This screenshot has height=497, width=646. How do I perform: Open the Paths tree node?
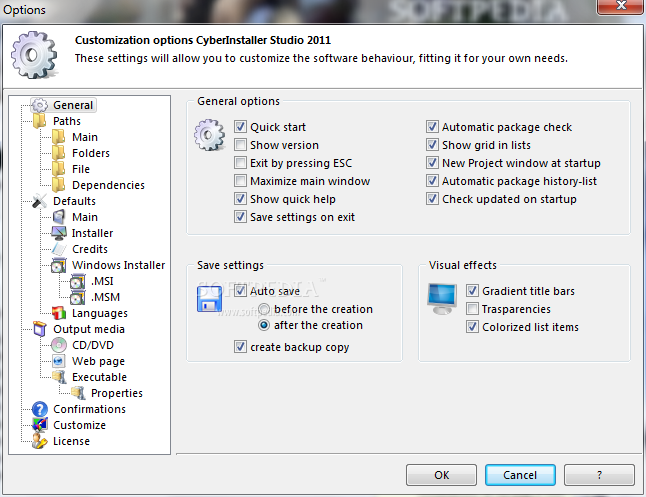pos(67,121)
